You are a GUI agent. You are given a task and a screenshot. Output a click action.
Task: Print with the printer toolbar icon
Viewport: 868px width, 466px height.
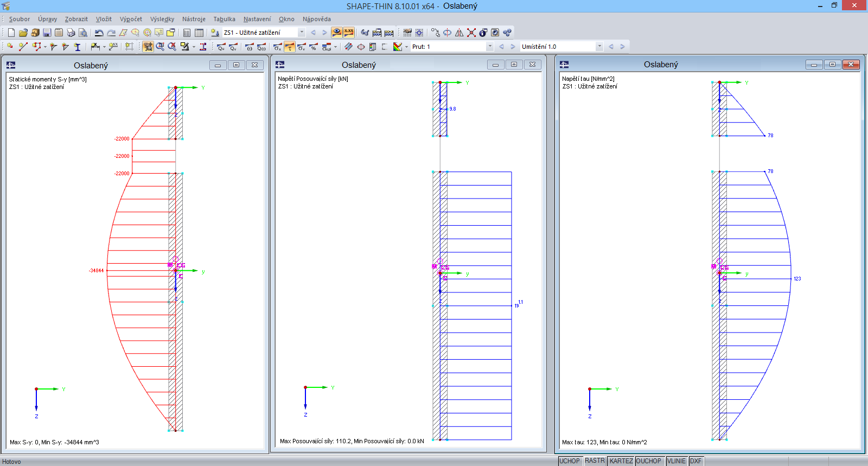pyautogui.click(x=71, y=33)
